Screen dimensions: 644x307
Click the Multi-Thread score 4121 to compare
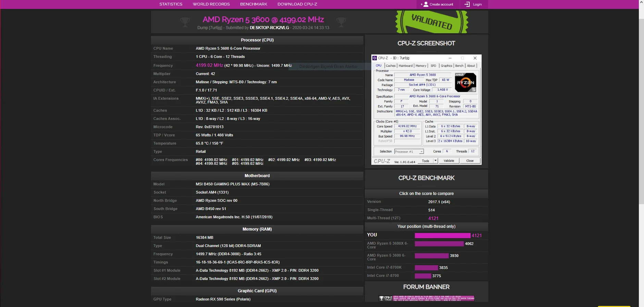pyautogui.click(x=433, y=218)
